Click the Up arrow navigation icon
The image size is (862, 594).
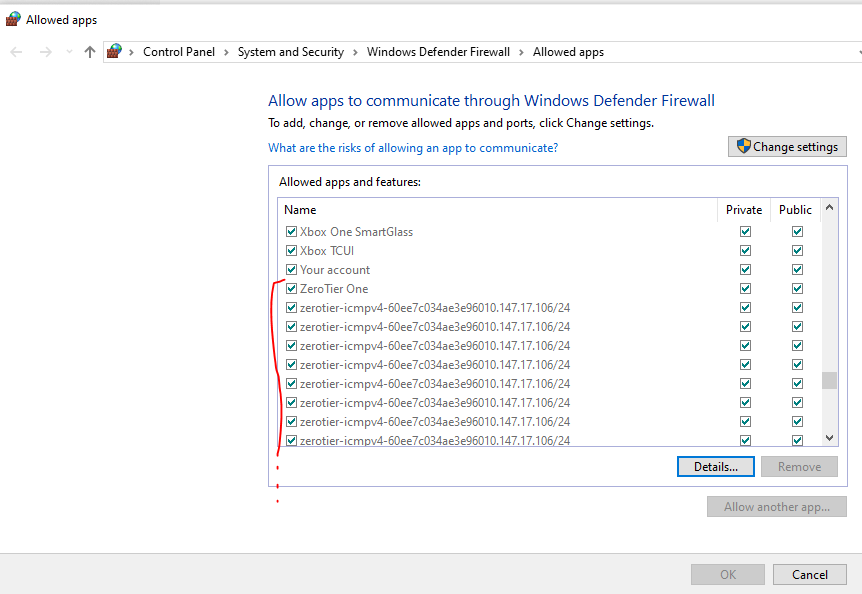pyautogui.click(x=90, y=52)
